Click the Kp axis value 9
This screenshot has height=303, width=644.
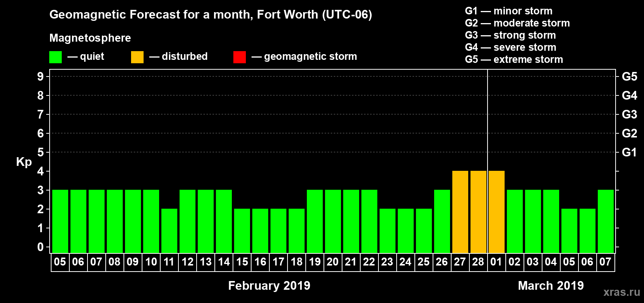pyautogui.click(x=41, y=77)
